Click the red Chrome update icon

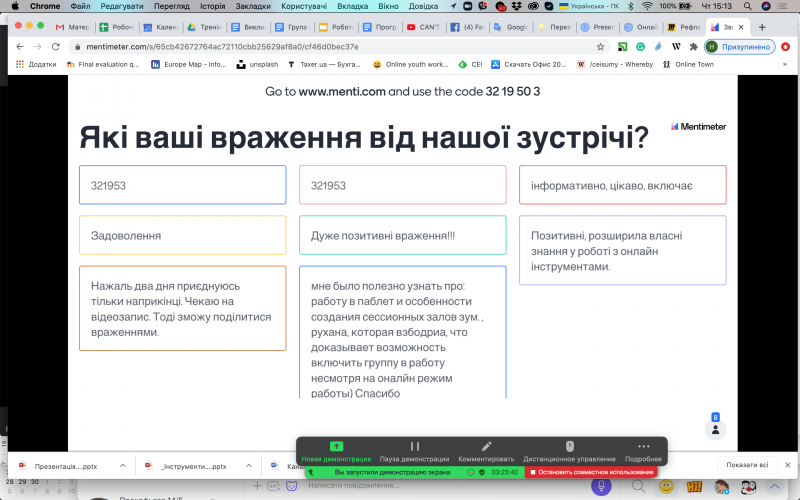coord(786,46)
